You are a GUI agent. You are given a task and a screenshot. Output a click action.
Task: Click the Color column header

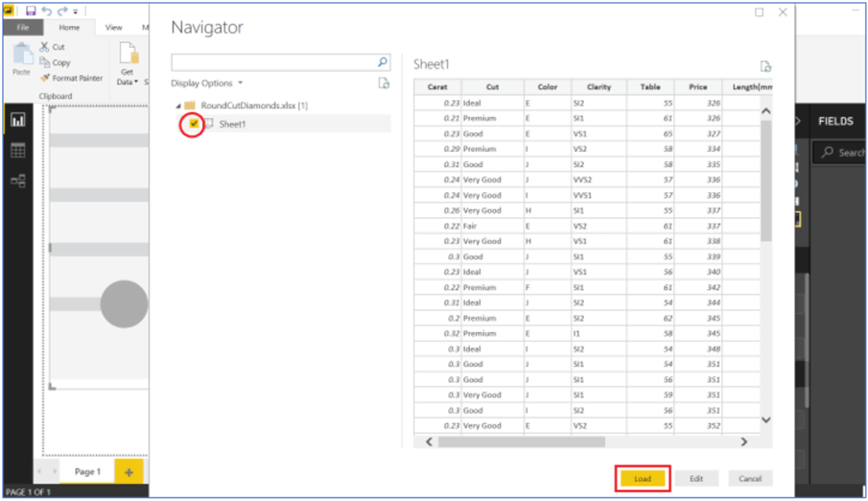[548, 87]
